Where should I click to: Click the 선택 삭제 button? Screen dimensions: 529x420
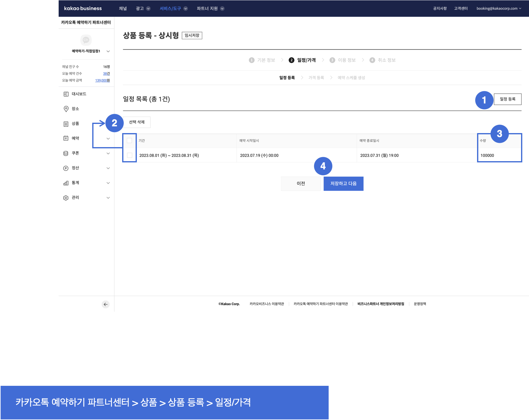pos(137,122)
